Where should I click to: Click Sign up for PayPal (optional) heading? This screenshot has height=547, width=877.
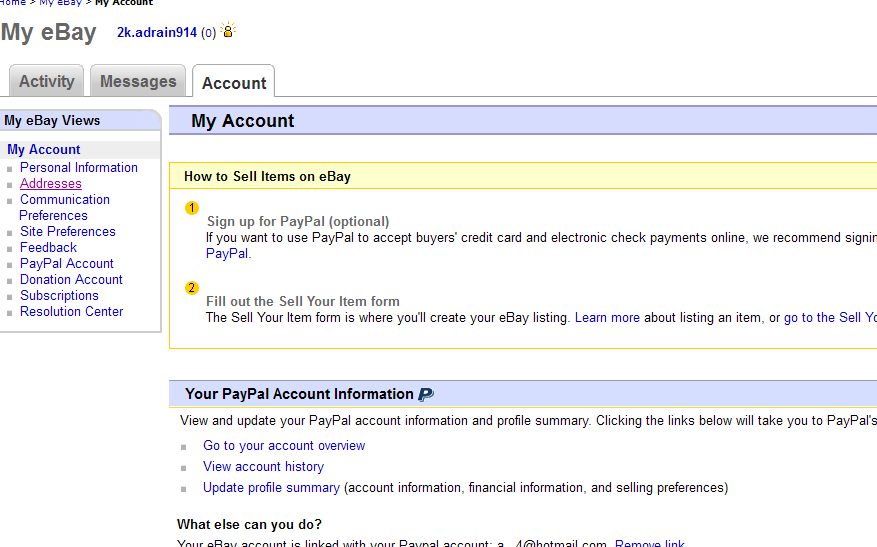click(298, 221)
